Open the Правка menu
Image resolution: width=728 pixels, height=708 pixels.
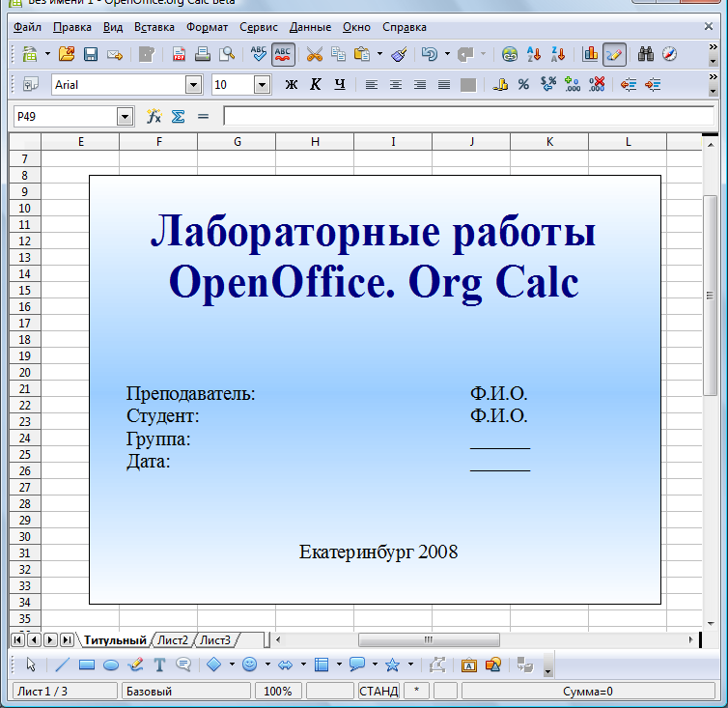click(x=72, y=27)
